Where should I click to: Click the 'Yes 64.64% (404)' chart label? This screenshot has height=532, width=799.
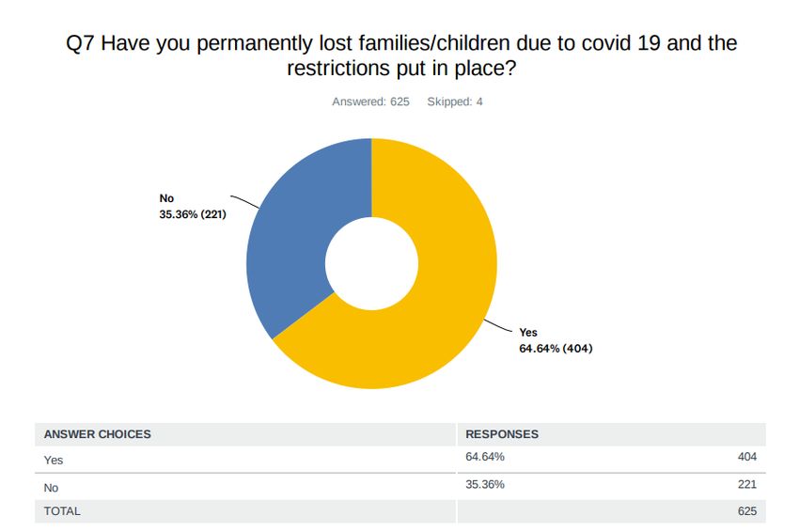pyautogui.click(x=556, y=340)
